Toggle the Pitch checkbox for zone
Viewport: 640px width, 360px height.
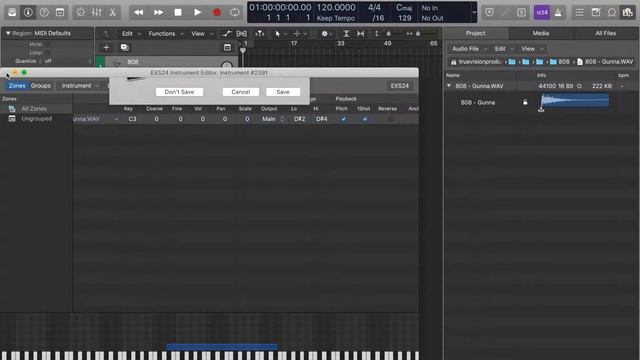pyautogui.click(x=343, y=119)
